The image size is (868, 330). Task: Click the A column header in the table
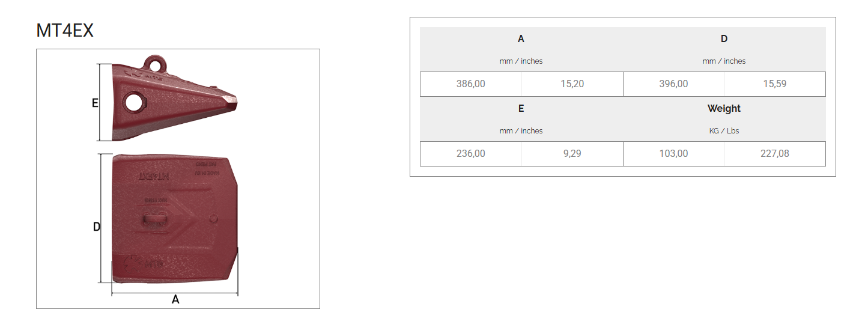pyautogui.click(x=521, y=39)
